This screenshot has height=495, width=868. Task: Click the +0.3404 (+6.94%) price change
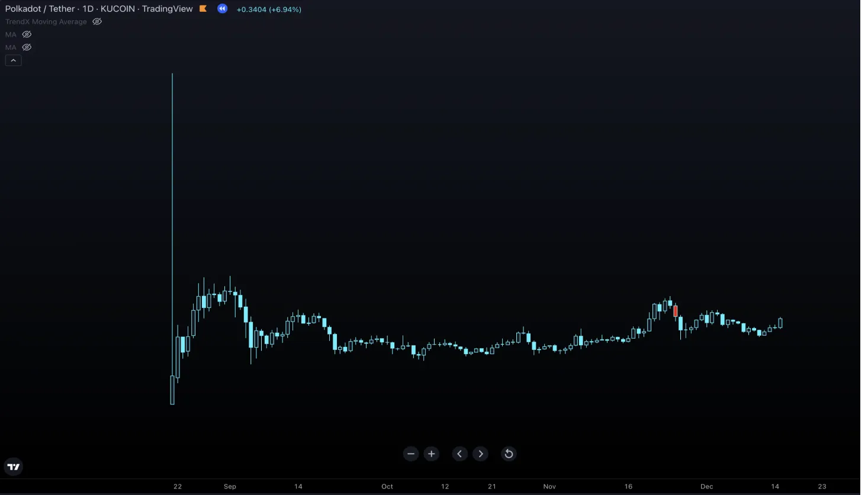[269, 9]
